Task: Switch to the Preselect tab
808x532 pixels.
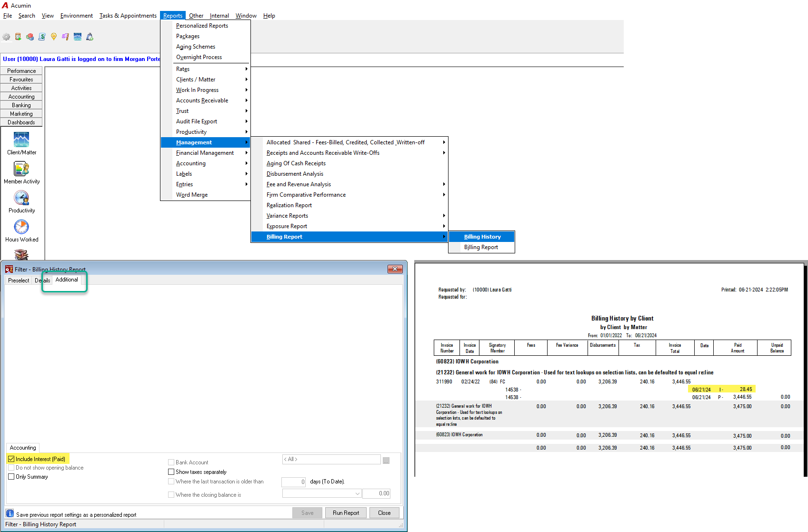Action: (x=19, y=281)
